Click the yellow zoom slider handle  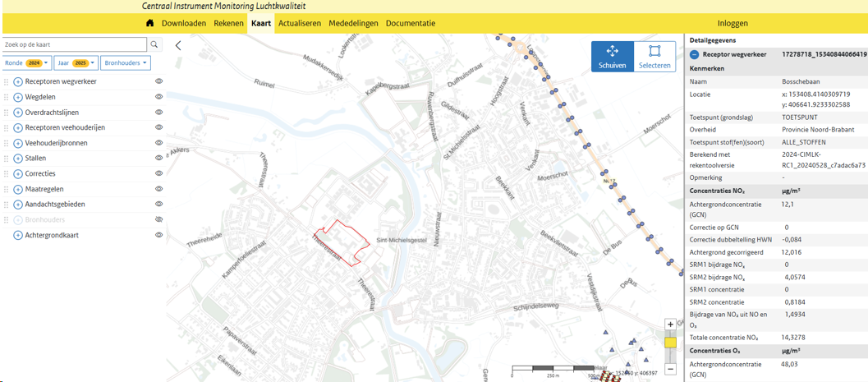pos(670,343)
